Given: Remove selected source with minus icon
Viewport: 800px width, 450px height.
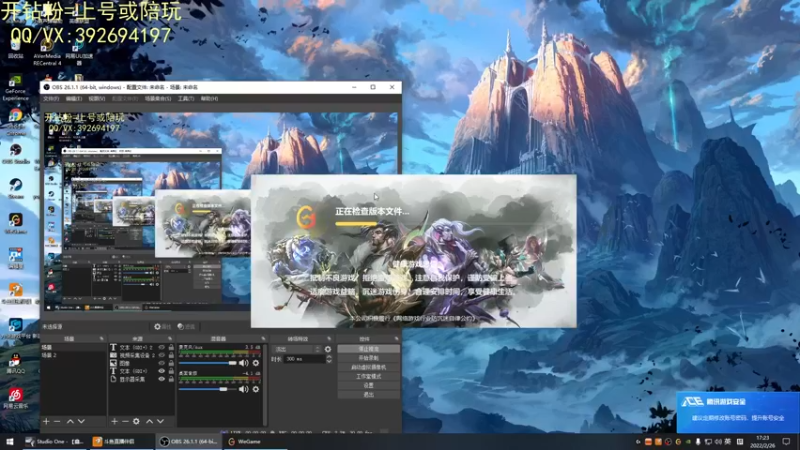Looking at the screenshot, I should pos(125,421).
